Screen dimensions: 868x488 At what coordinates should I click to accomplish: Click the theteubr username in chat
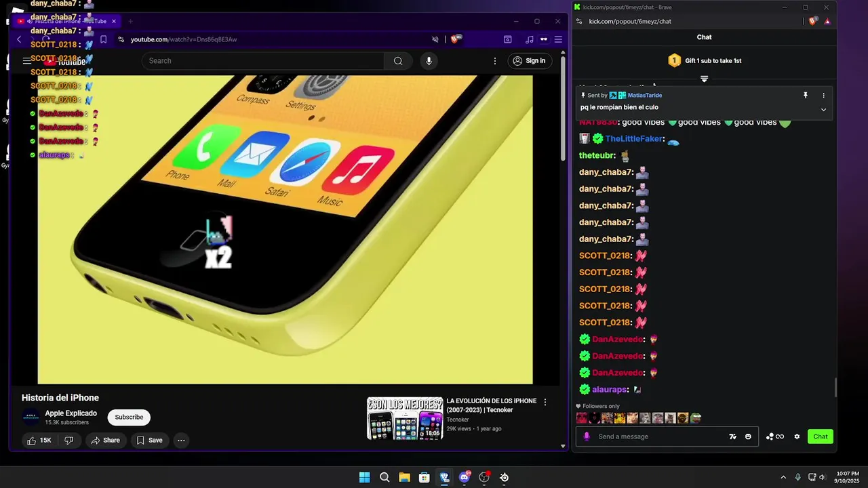(x=597, y=156)
